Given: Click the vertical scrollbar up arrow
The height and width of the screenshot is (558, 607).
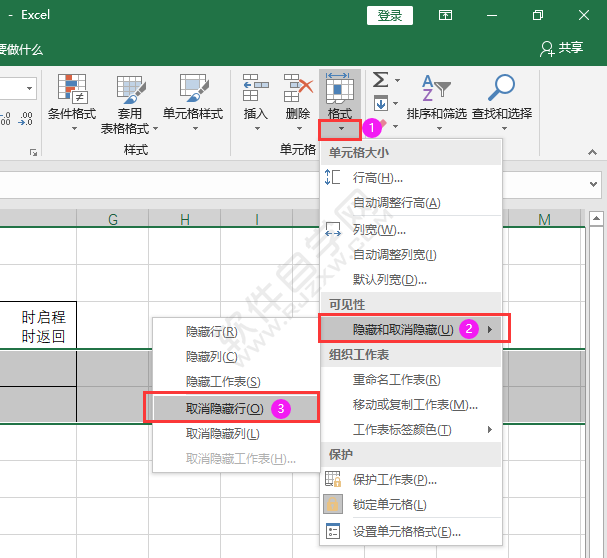Looking at the screenshot, I should [x=596, y=219].
